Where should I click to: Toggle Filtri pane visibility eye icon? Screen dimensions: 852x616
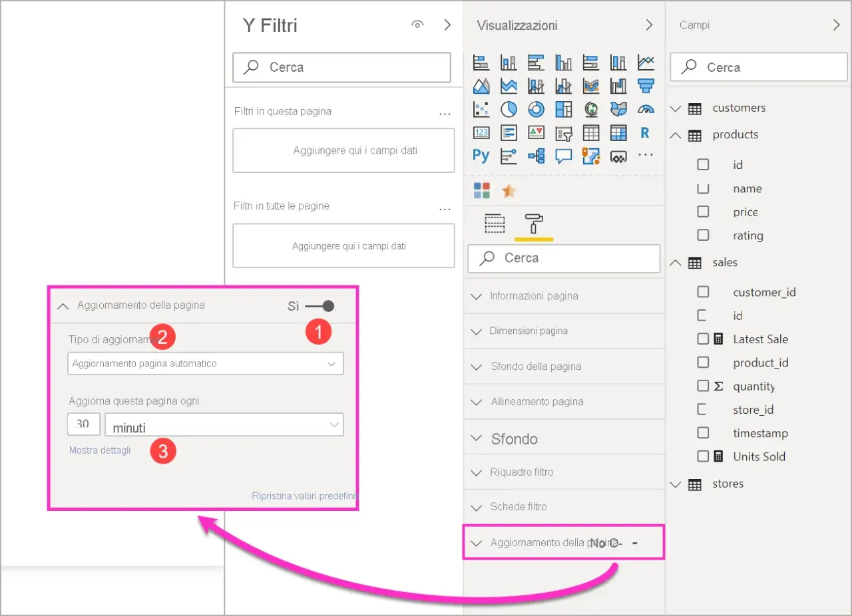point(417,25)
